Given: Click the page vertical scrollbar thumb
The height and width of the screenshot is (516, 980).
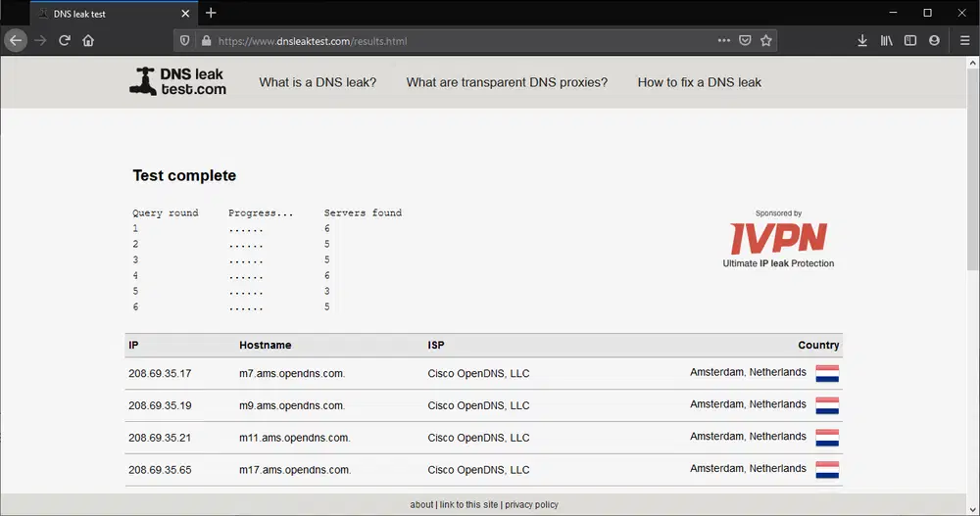Looking at the screenshot, I should point(973,170).
